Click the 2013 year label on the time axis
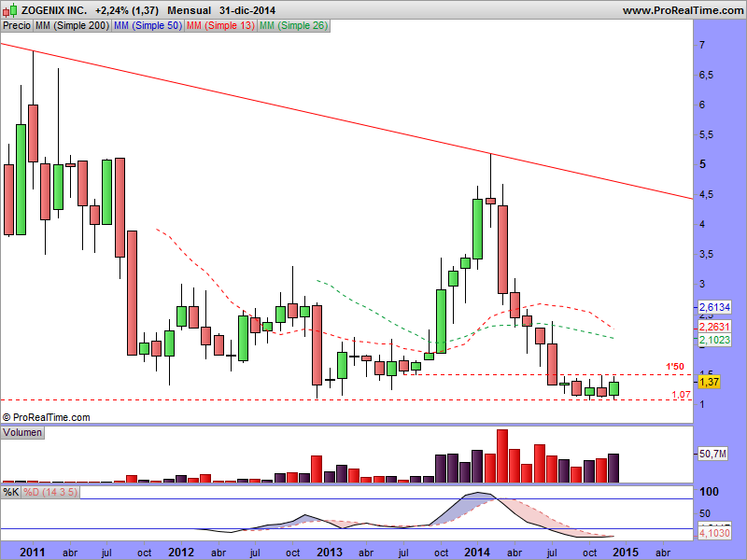 tap(330, 552)
